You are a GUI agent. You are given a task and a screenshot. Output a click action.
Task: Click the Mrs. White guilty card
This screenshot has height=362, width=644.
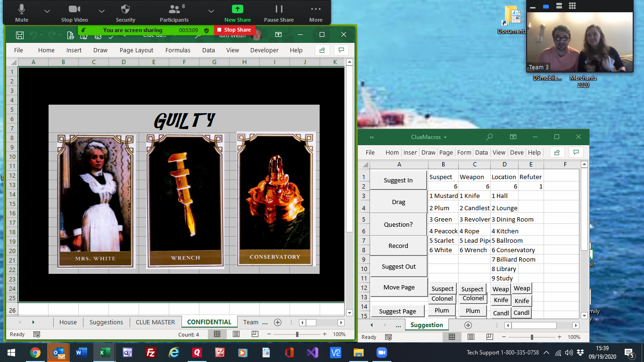(97, 201)
